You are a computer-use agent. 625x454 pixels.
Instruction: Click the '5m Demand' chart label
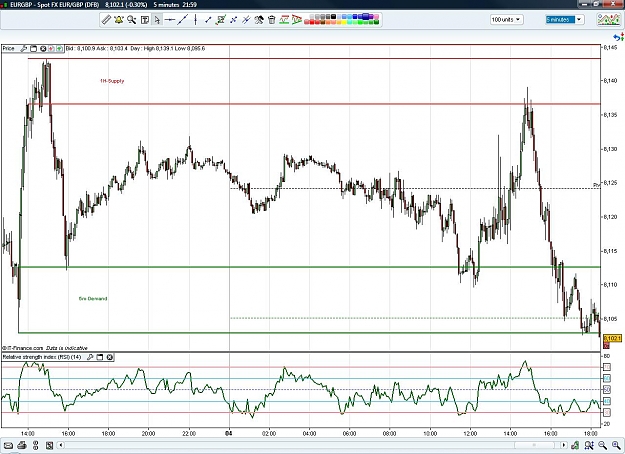[93, 299]
